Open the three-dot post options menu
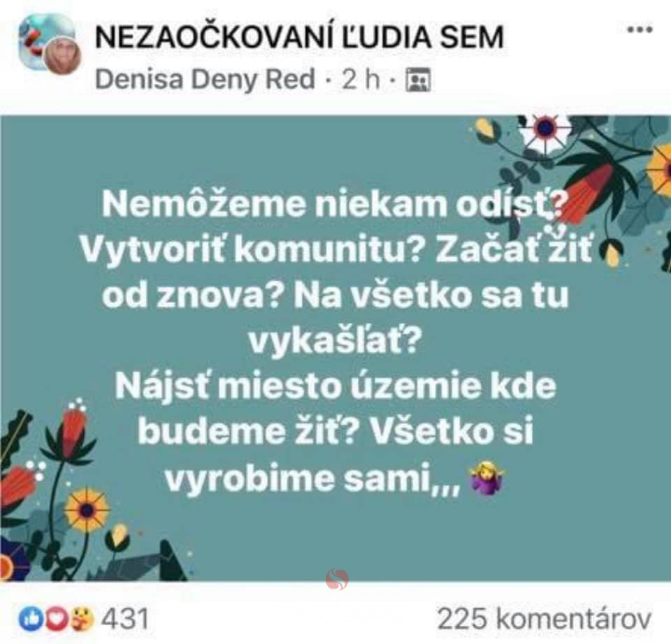 (x=640, y=30)
